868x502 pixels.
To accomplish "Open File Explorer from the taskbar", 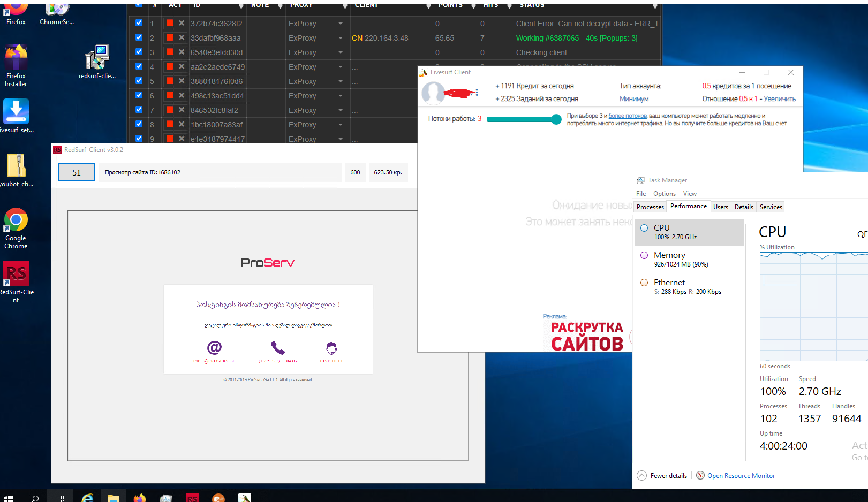I will click(x=113, y=498).
